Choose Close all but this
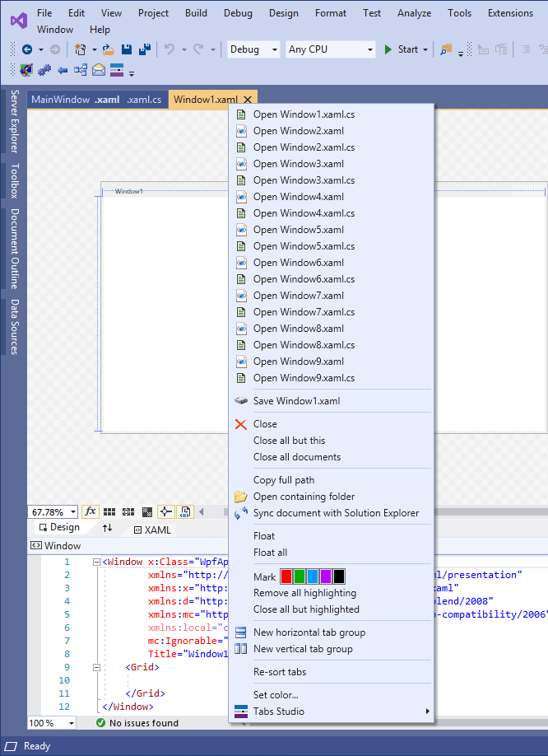Screen dimensions: 548x756 click(289, 441)
